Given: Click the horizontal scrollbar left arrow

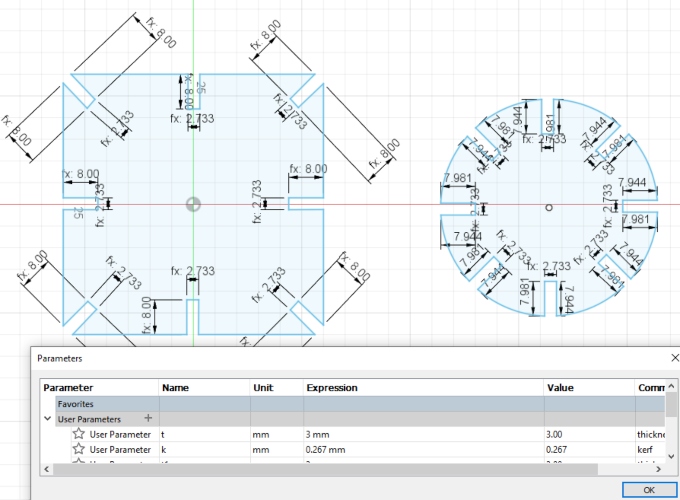Looking at the screenshot, I should pos(46,469).
